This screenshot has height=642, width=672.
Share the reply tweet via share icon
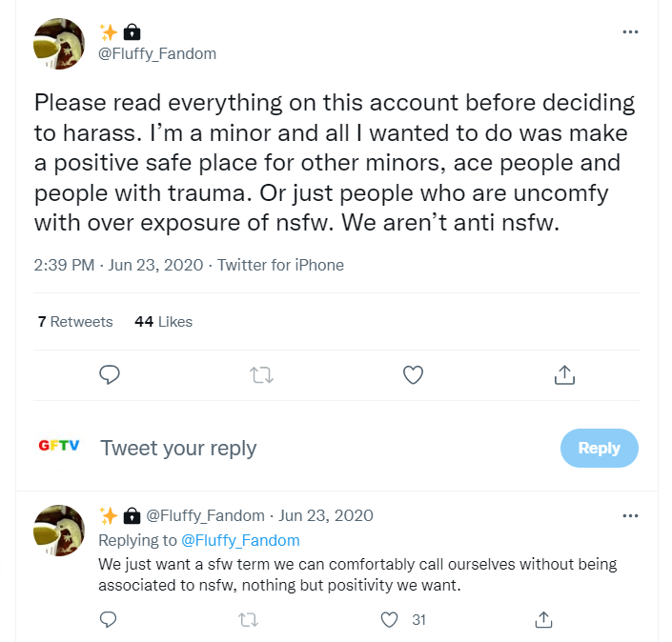click(543, 620)
